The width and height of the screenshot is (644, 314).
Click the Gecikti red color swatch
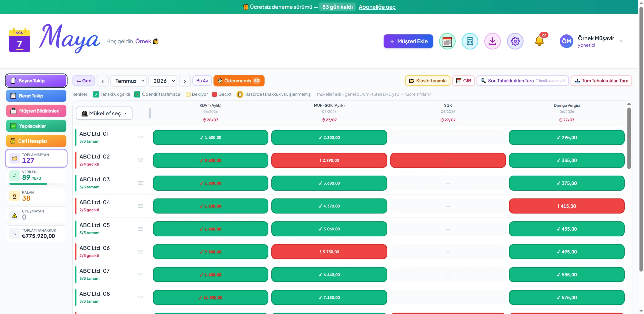214,94
